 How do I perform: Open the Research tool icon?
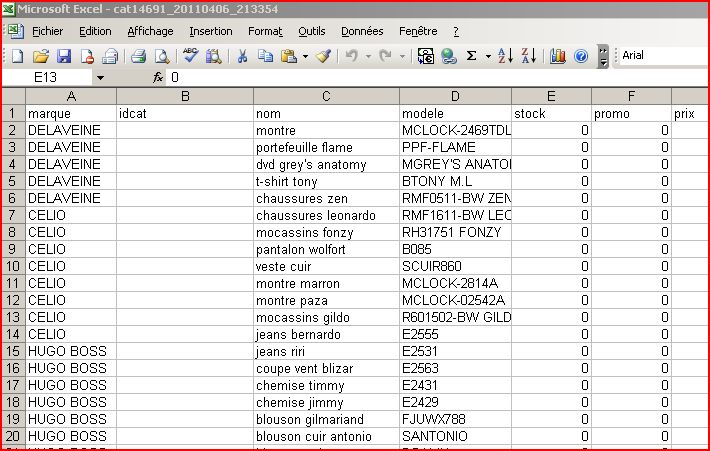(214, 56)
